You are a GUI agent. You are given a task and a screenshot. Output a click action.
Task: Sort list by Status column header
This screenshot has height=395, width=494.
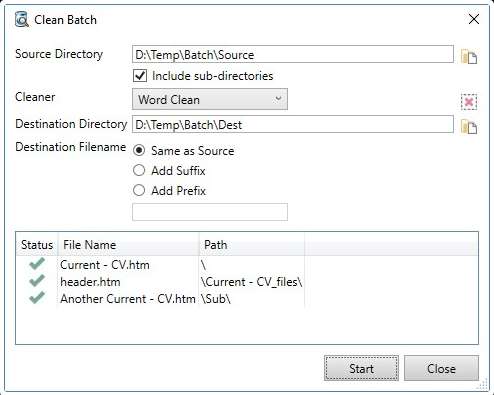[x=37, y=245]
